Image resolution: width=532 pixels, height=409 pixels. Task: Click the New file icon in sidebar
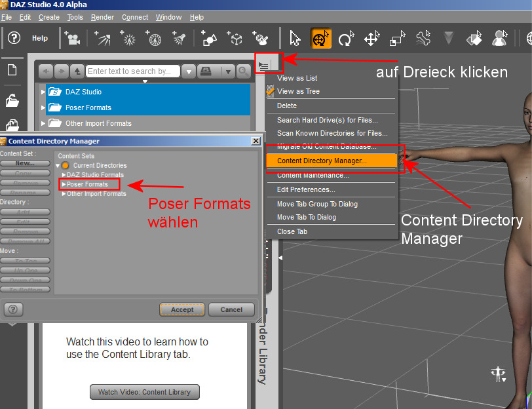tap(12, 70)
